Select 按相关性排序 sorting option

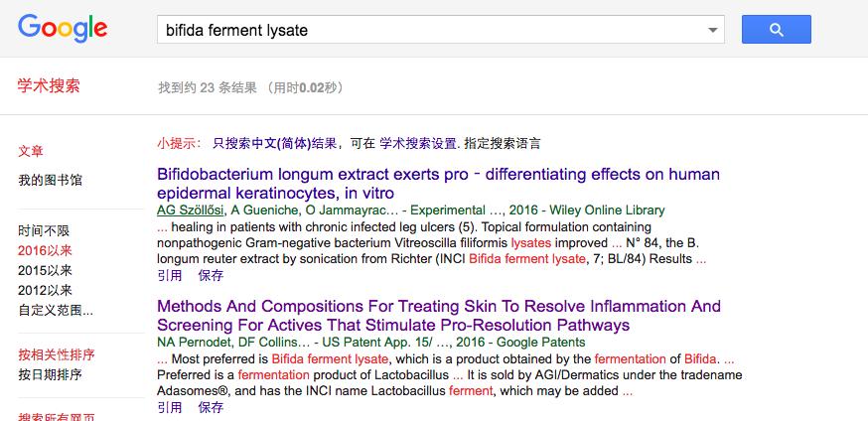(57, 354)
